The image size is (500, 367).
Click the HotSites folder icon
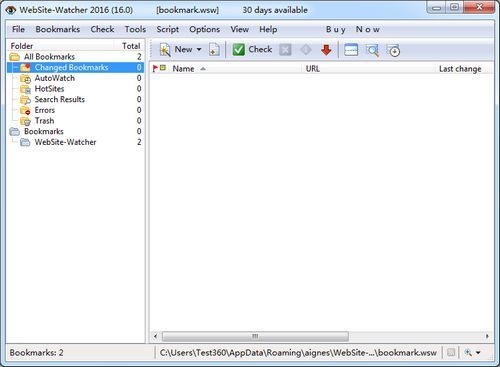[x=25, y=89]
